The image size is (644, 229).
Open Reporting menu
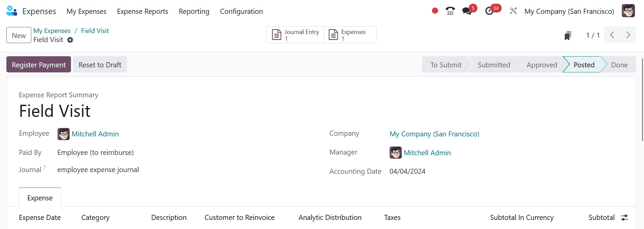point(194,11)
